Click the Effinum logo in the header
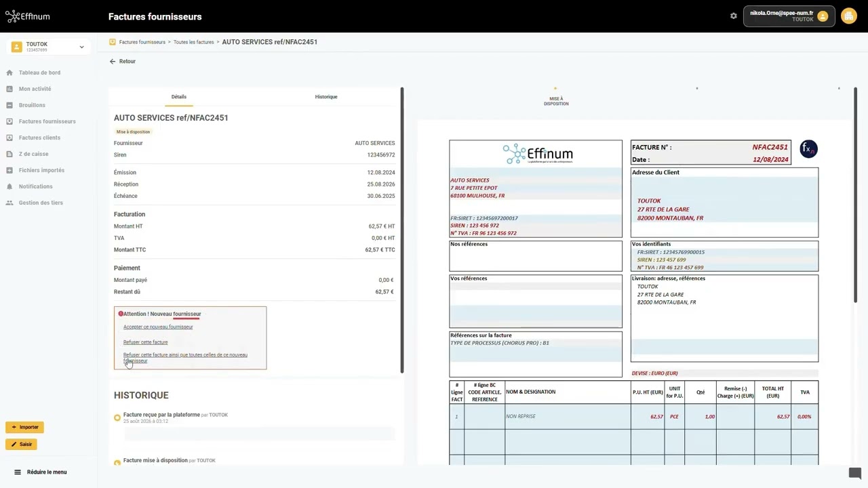The height and width of the screenshot is (488, 868). (27, 16)
